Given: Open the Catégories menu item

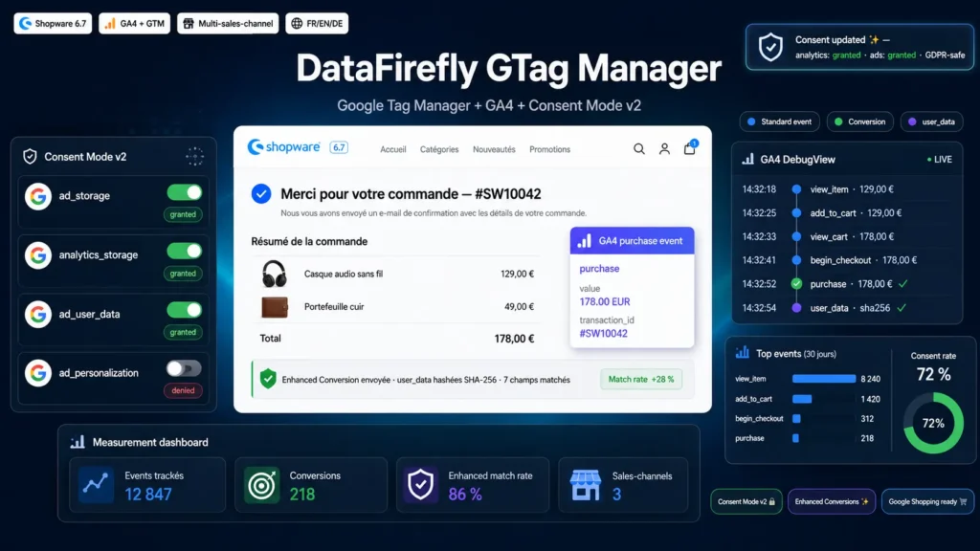Looking at the screenshot, I should point(439,149).
